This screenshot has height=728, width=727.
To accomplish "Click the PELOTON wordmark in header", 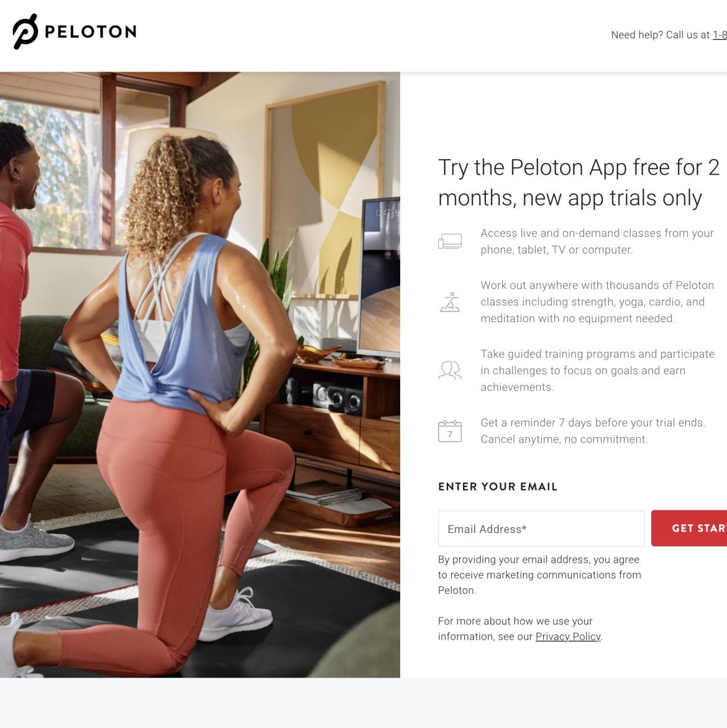I will [x=91, y=32].
